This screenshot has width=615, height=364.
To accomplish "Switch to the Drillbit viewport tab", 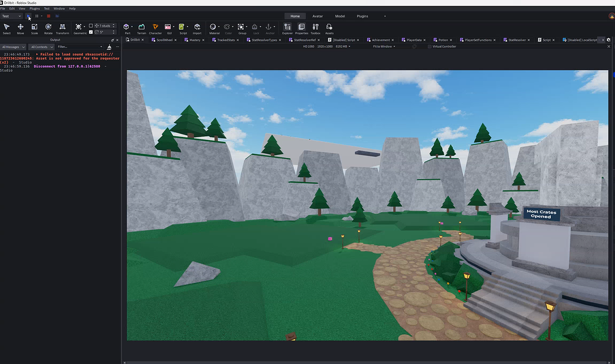I will 135,40.
